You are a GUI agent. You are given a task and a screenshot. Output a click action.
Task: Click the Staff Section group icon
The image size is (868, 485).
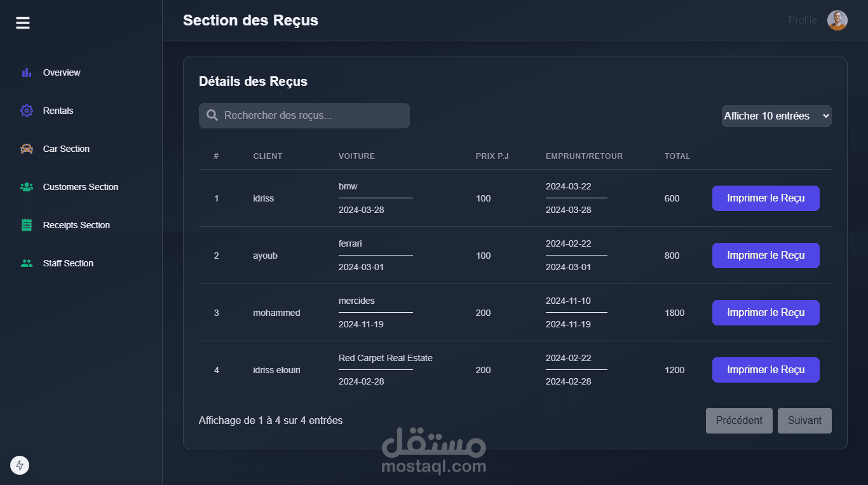[26, 263]
